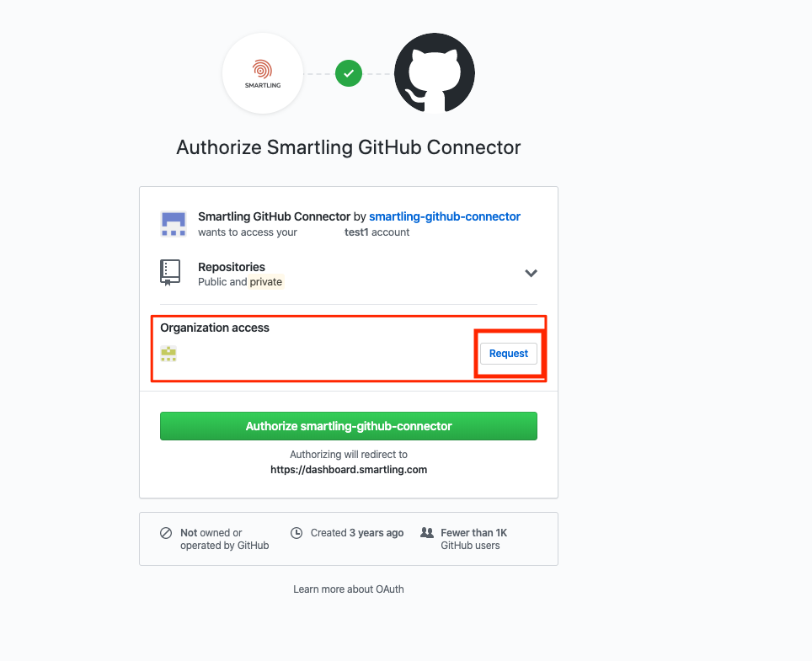Click the people icon beside Fewer than 1K

[x=427, y=532]
